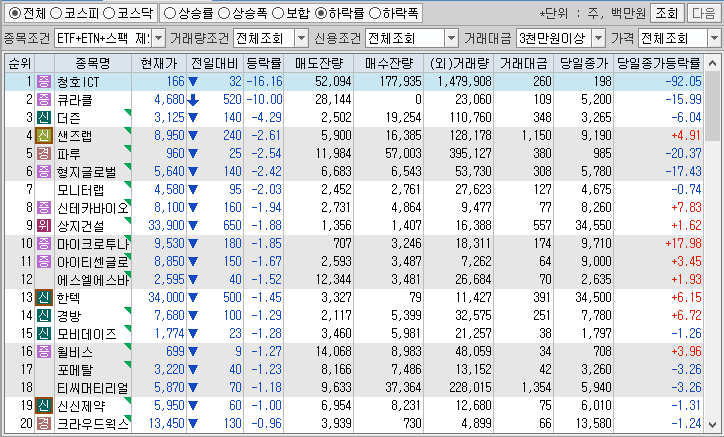
Task: Click the 33,900 price for 상지건설
Action: pos(166,226)
